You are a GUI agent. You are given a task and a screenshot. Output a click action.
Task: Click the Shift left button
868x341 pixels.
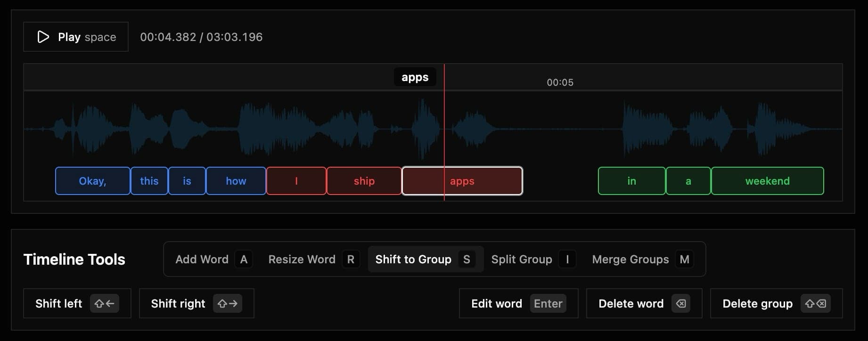(x=77, y=303)
